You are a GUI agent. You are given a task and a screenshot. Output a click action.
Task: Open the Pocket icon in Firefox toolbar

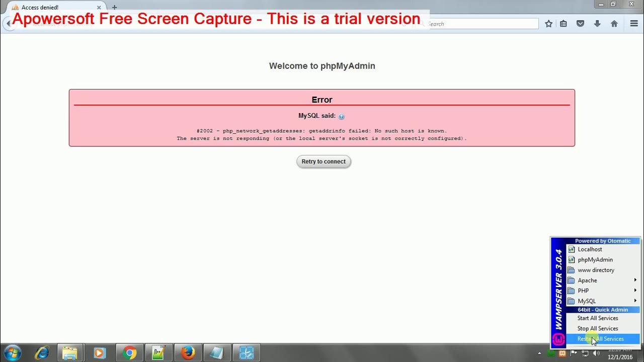coord(580,24)
